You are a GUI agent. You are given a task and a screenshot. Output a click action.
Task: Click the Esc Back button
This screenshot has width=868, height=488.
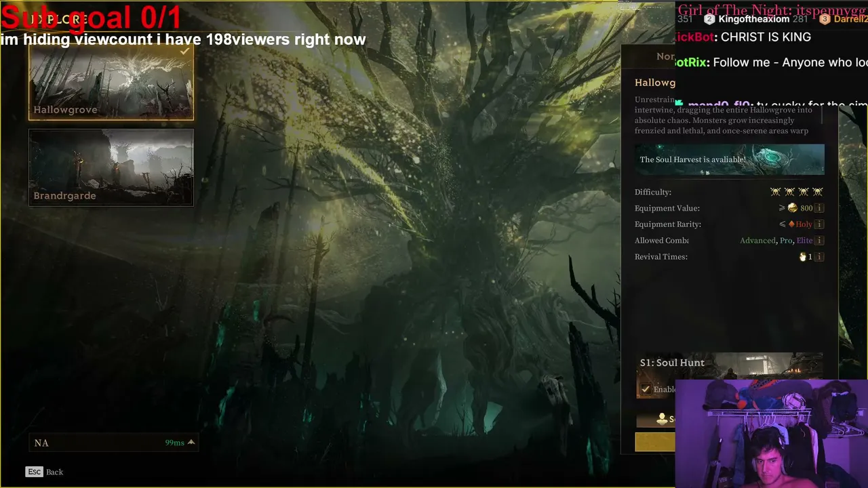point(45,472)
